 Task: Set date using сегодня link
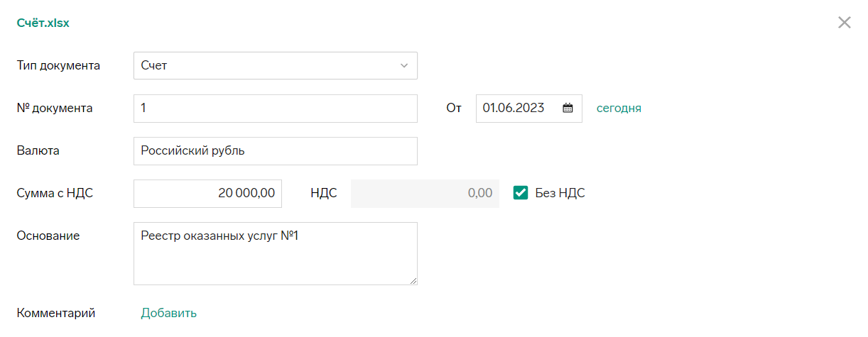(x=619, y=109)
